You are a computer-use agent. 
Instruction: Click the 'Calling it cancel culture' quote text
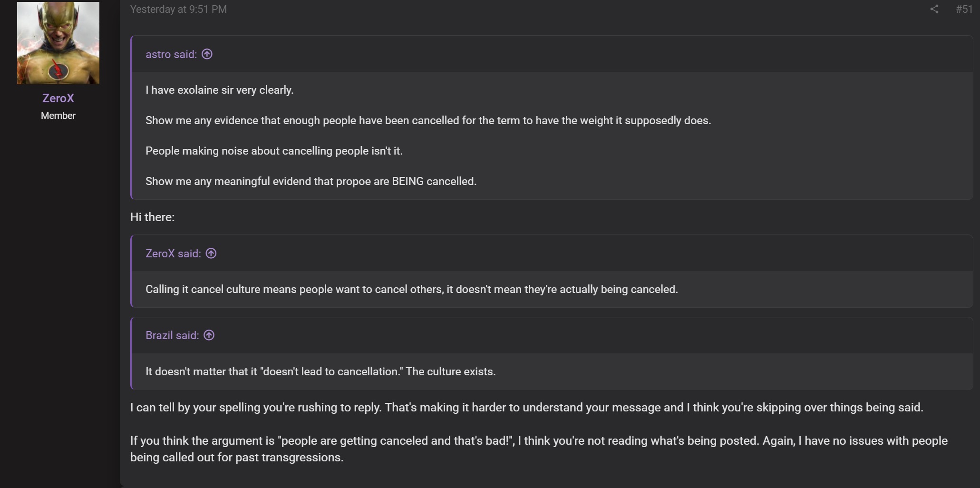412,289
